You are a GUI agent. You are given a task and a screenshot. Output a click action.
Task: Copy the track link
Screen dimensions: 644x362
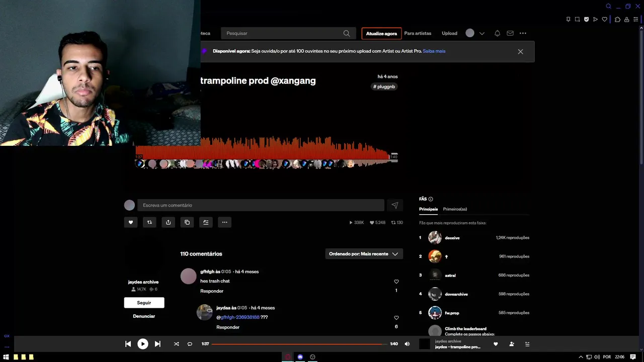(x=187, y=222)
